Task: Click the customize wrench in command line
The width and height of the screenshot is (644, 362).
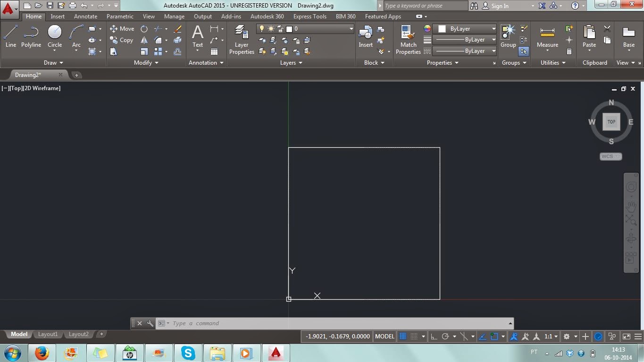Action: click(x=150, y=323)
